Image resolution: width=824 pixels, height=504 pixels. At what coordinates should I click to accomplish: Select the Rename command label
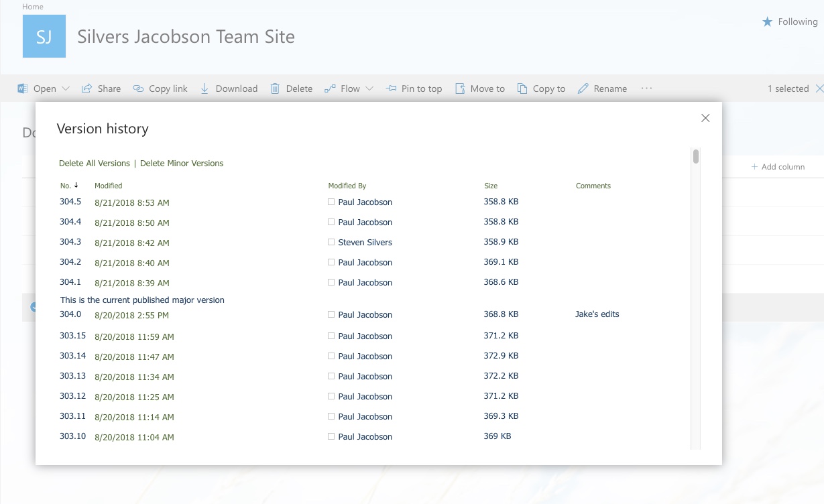[610, 88]
